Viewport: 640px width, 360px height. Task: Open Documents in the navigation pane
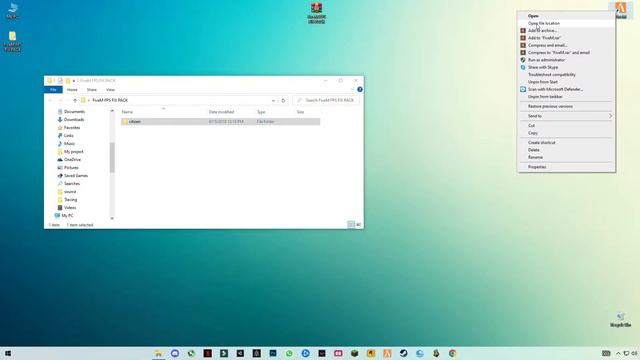pyautogui.click(x=71, y=111)
